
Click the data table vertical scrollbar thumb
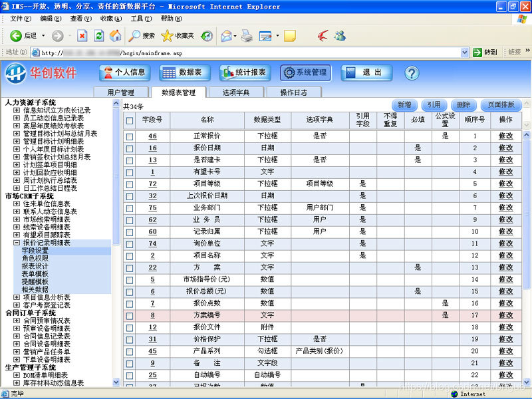pos(527,214)
